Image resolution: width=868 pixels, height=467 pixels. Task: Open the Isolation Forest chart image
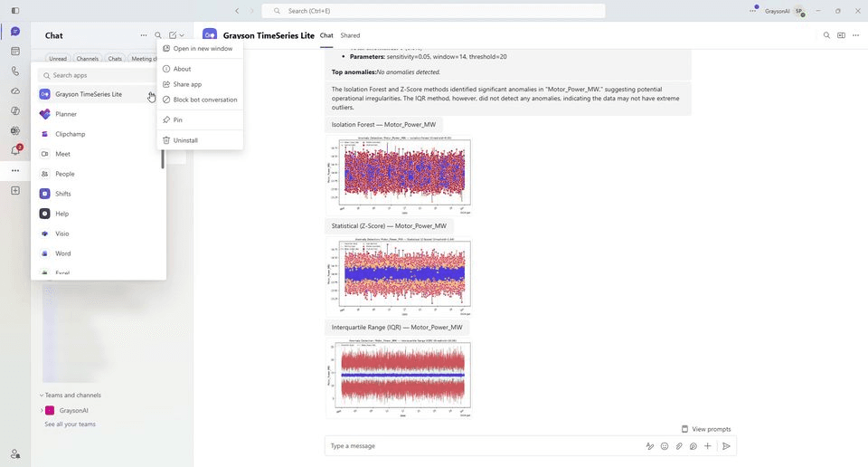click(399, 175)
